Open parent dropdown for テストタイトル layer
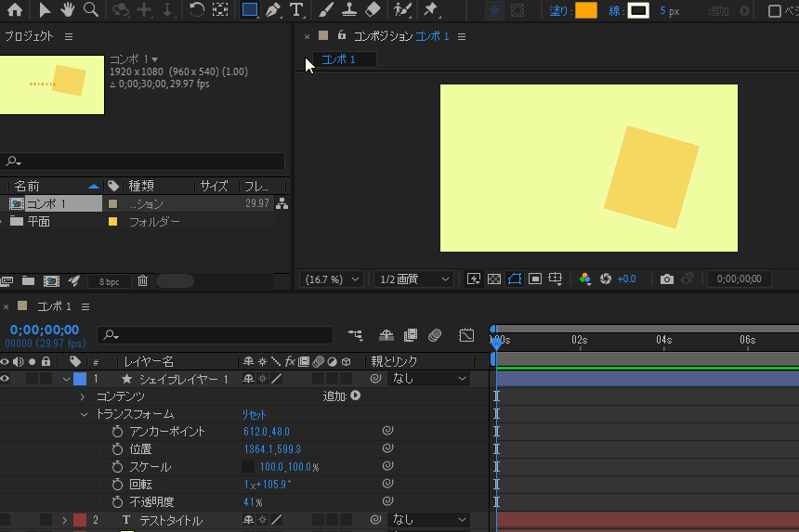 click(x=428, y=519)
